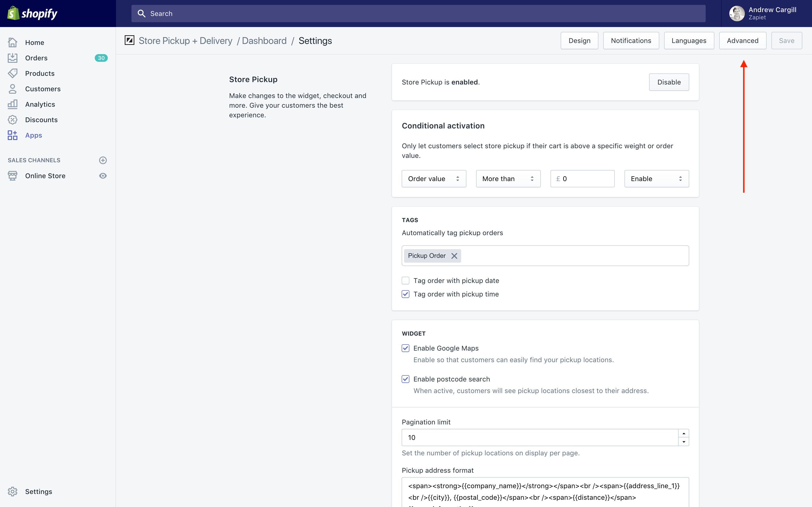Image resolution: width=812 pixels, height=507 pixels.
Task: Click the Products tag icon
Action: pos(13,73)
